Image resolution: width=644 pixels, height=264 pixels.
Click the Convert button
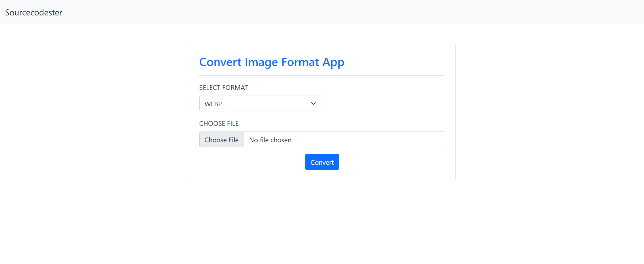[x=322, y=162]
